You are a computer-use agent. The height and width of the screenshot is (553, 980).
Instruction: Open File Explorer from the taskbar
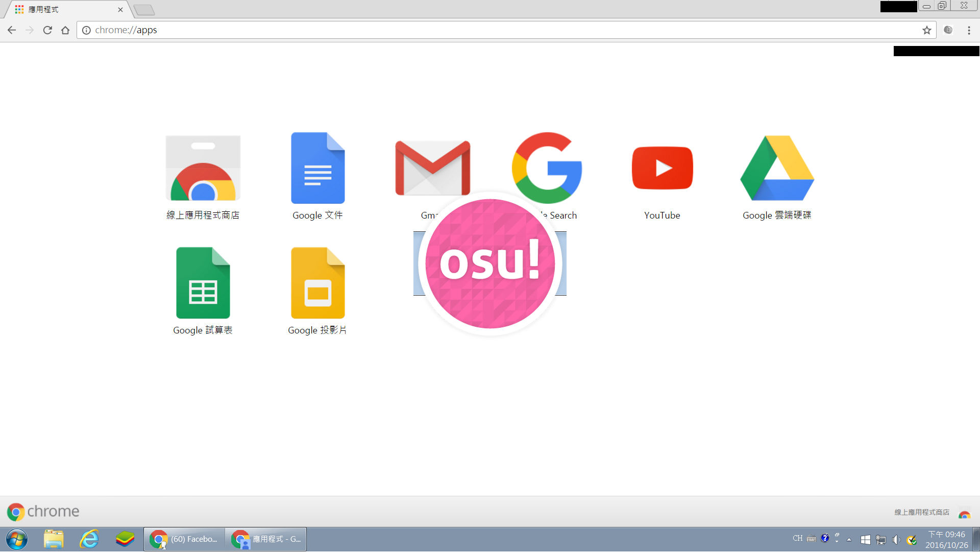pyautogui.click(x=54, y=540)
